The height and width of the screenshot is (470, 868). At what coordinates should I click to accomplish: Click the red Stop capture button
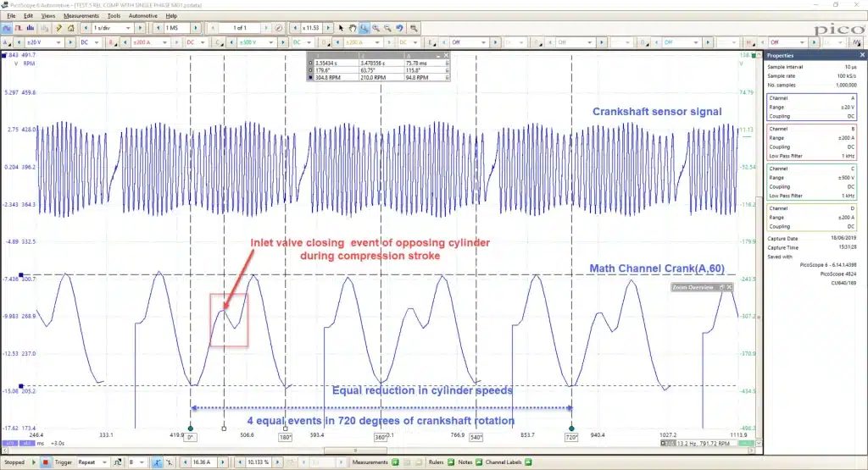point(46,462)
